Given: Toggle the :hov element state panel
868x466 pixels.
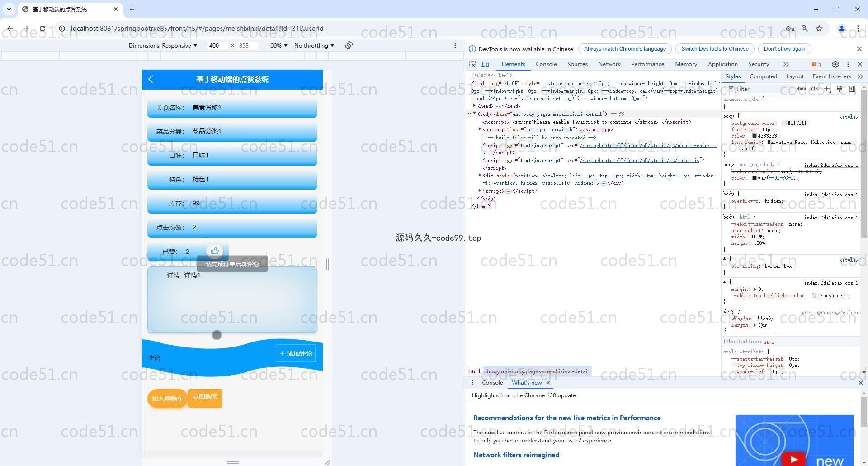Looking at the screenshot, I should [801, 89].
